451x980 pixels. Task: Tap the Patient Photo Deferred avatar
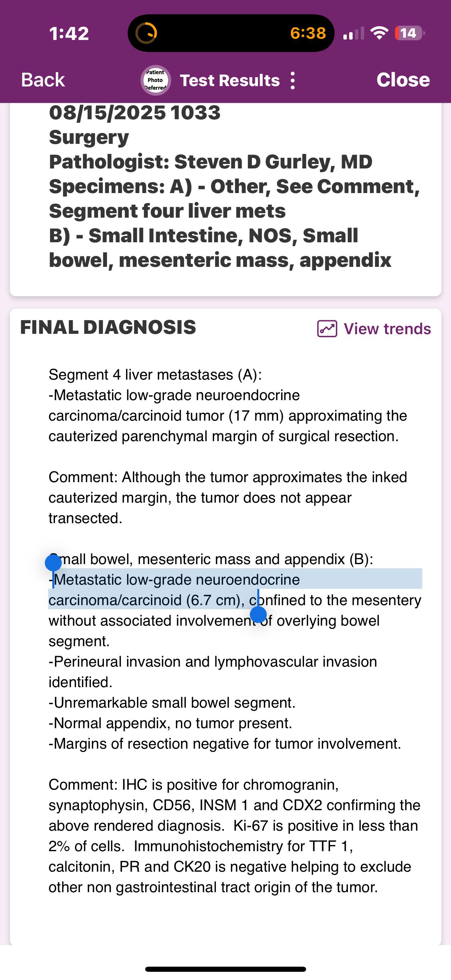[155, 80]
